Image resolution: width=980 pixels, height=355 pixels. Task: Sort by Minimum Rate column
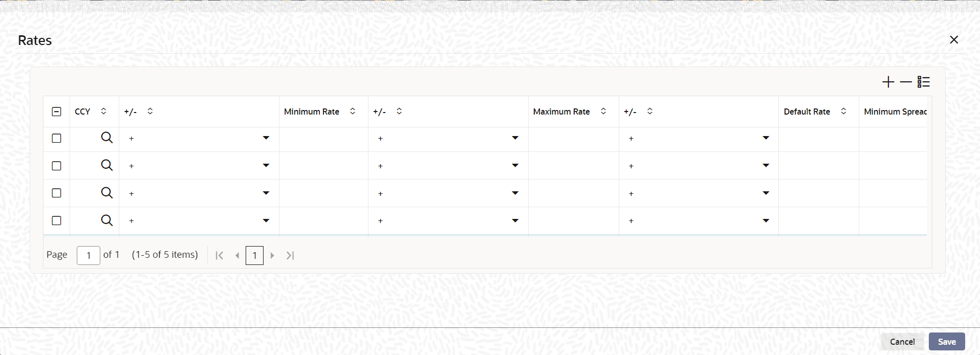pyautogui.click(x=353, y=111)
